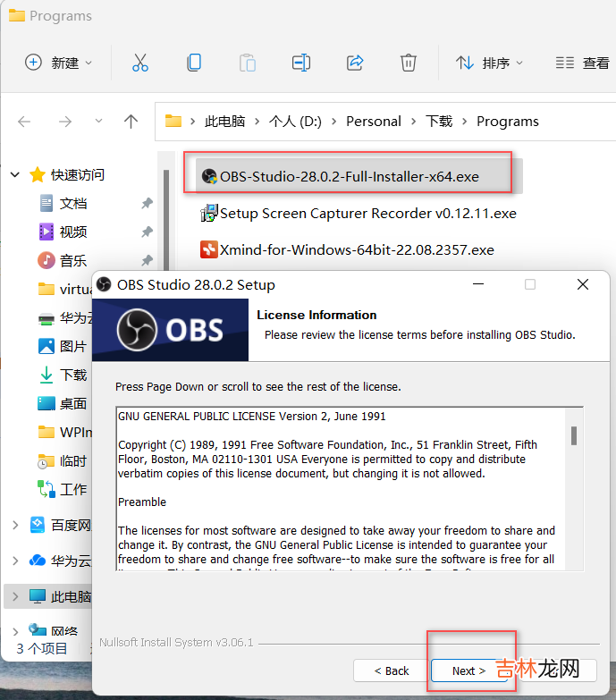
Task: Click Next in OBS Setup
Action: coord(468,670)
